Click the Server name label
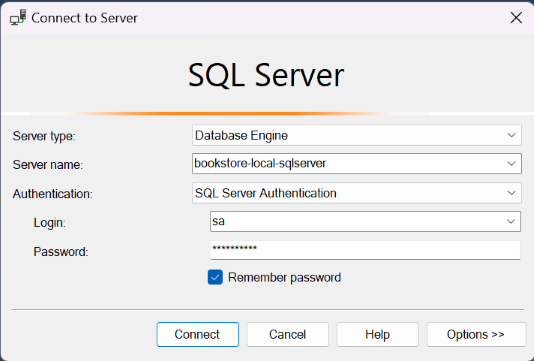 (x=48, y=165)
